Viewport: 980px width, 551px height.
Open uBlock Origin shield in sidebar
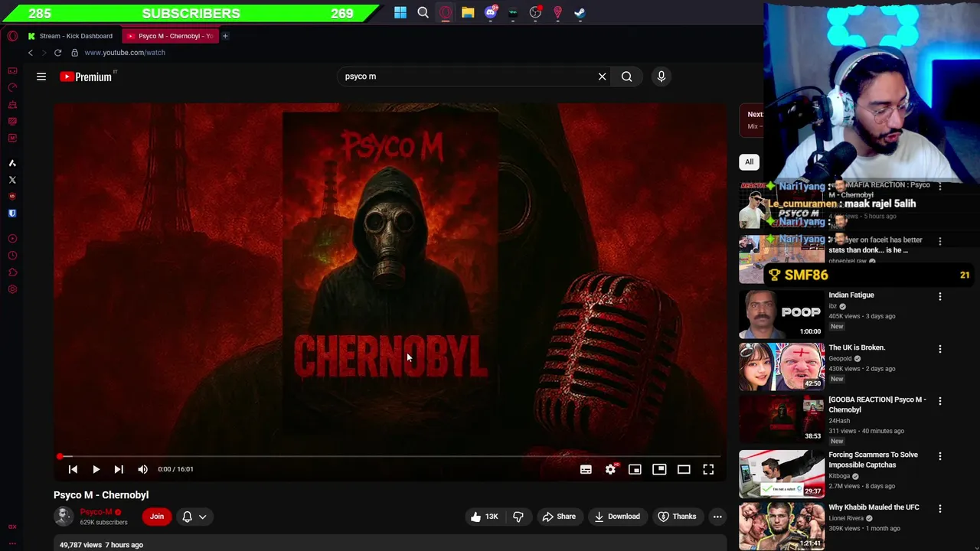click(12, 197)
